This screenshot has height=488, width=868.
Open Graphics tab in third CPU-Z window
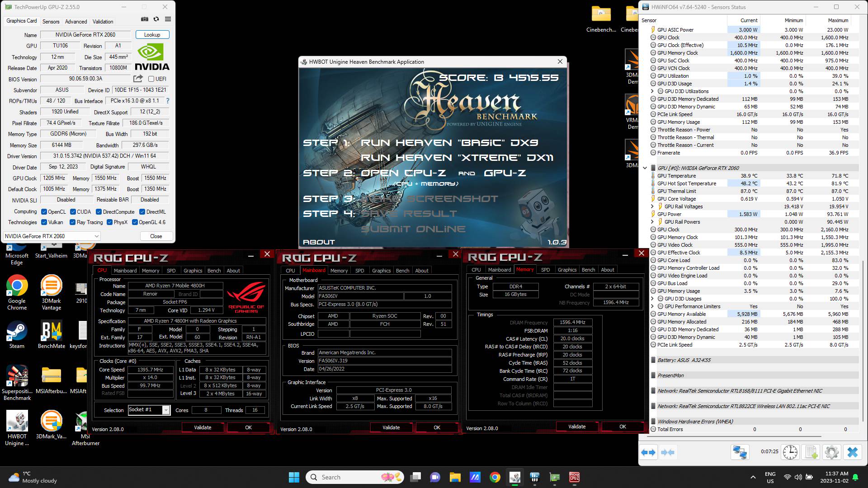[x=567, y=270]
